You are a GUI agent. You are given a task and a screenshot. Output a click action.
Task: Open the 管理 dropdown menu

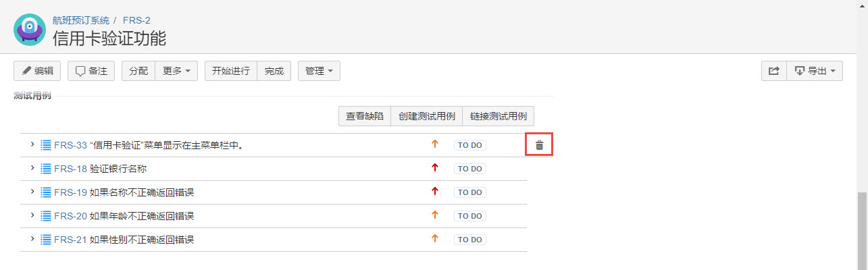click(319, 71)
